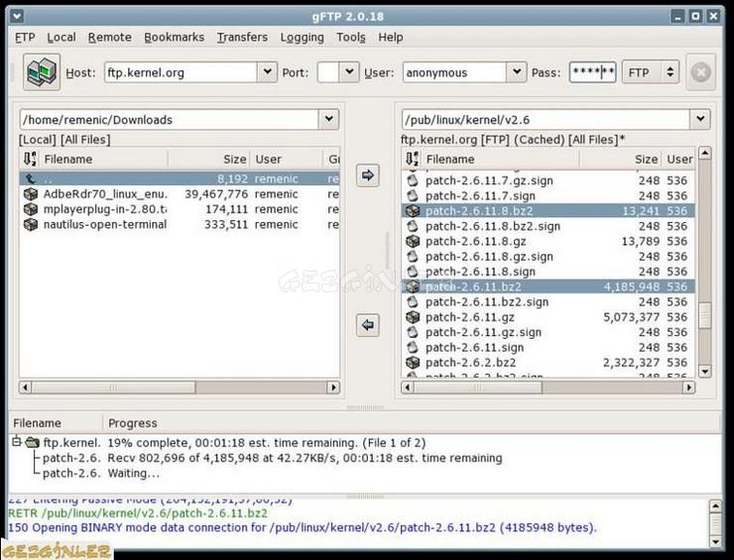Click icon of patch-2.6.11.8.gz
Image resolution: width=734 pixels, height=560 pixels.
click(x=413, y=242)
